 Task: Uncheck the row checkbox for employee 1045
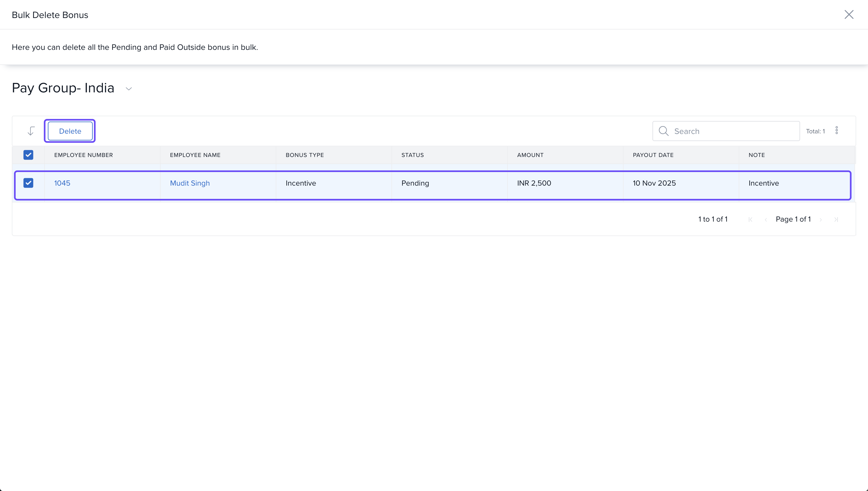coord(28,183)
